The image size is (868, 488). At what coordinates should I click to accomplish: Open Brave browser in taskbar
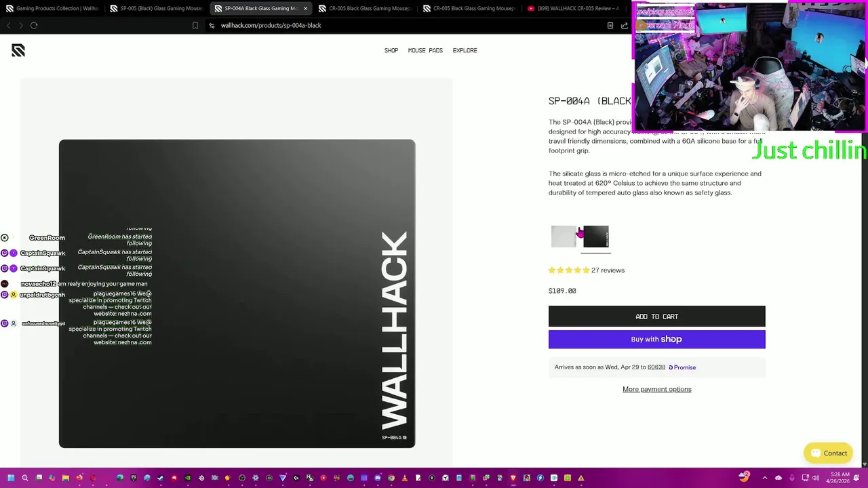(x=513, y=478)
